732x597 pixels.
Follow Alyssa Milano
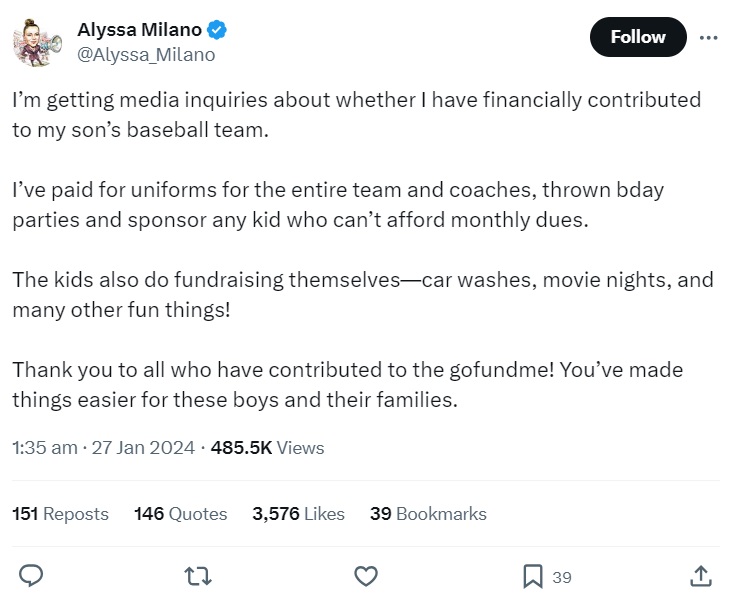pos(638,37)
